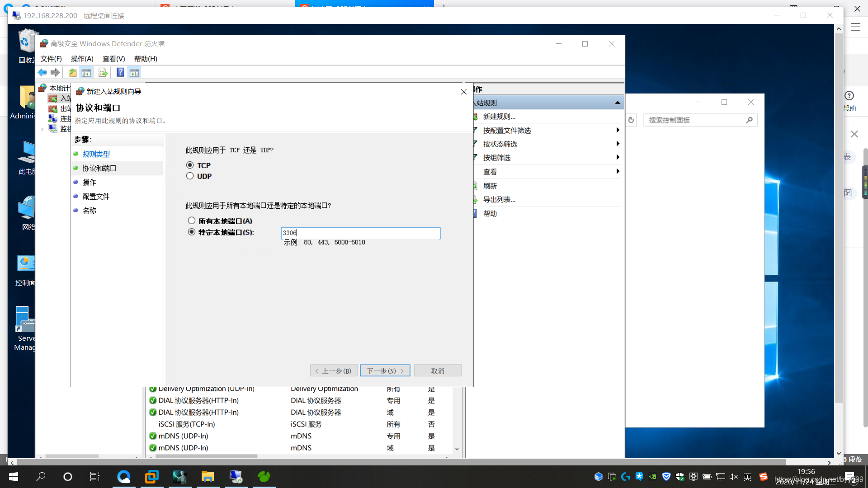Screen dimensions: 868x488
Task: Click the 本地计算机 root tree node
Action: click(55, 88)
